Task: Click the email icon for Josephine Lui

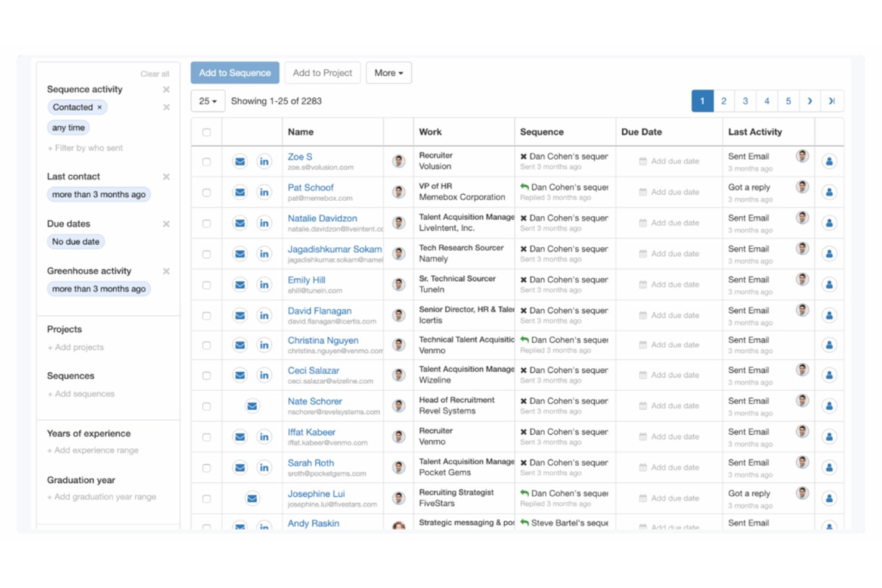Action: click(x=252, y=499)
